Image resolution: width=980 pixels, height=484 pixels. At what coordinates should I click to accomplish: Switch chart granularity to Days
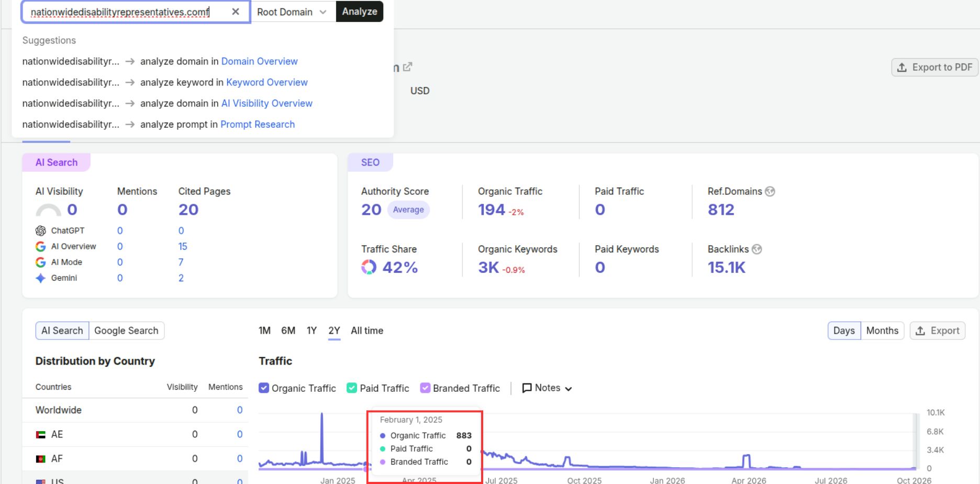tap(844, 331)
